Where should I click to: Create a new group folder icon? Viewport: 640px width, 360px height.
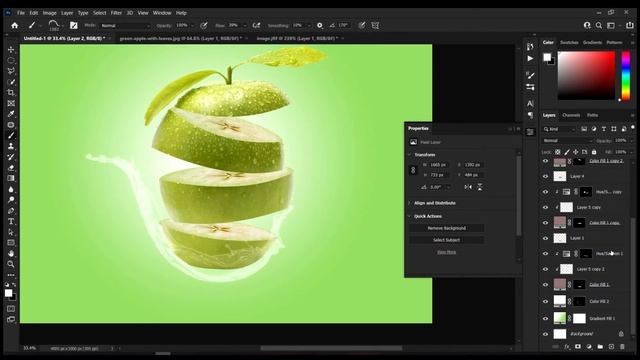[600, 347]
